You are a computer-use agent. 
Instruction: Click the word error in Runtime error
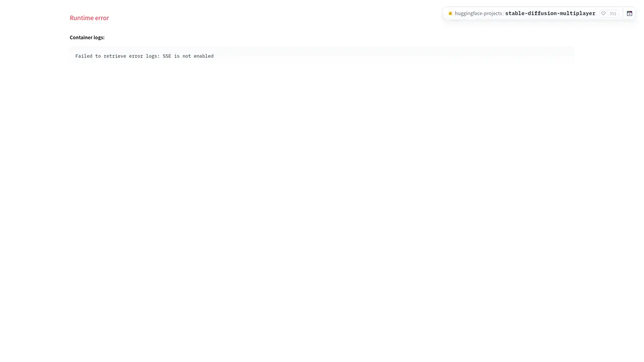(x=101, y=18)
